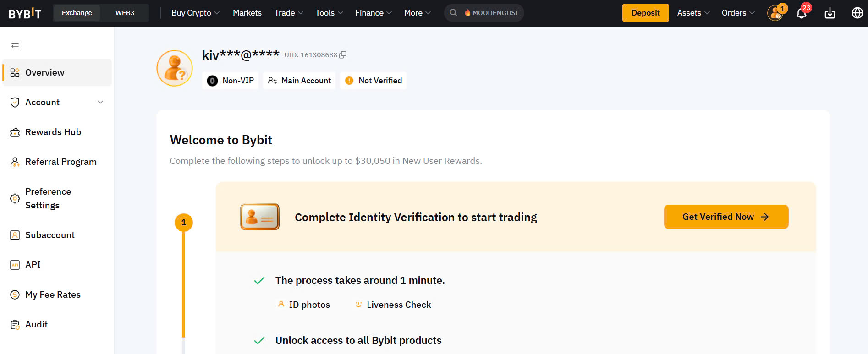Click the step 1 progress marker
The height and width of the screenshot is (354, 868).
[x=184, y=223]
